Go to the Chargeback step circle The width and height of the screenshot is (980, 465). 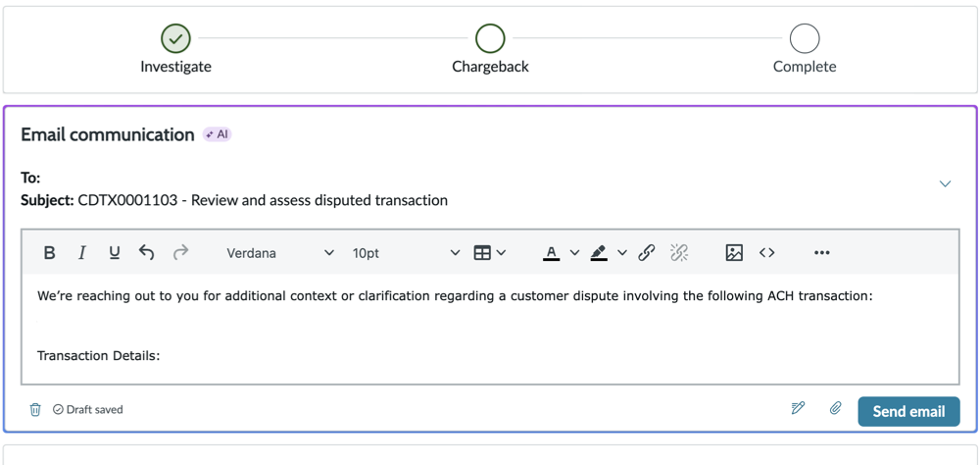(490, 38)
